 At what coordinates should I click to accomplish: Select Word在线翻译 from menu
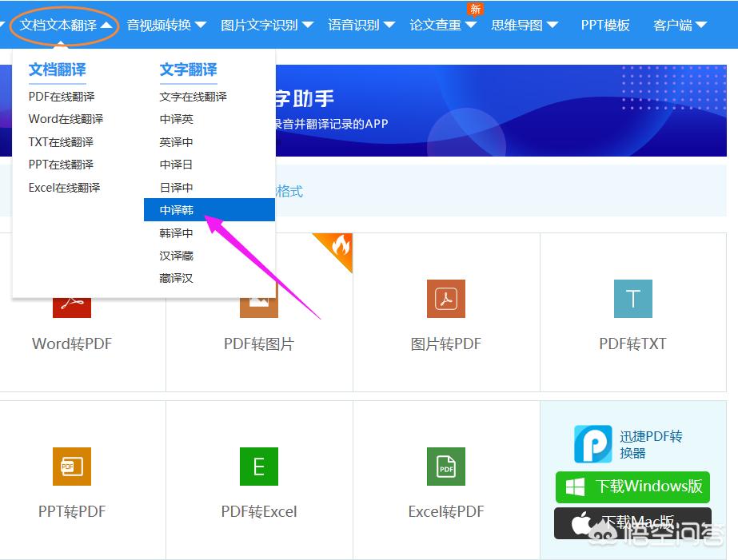pyautogui.click(x=66, y=119)
